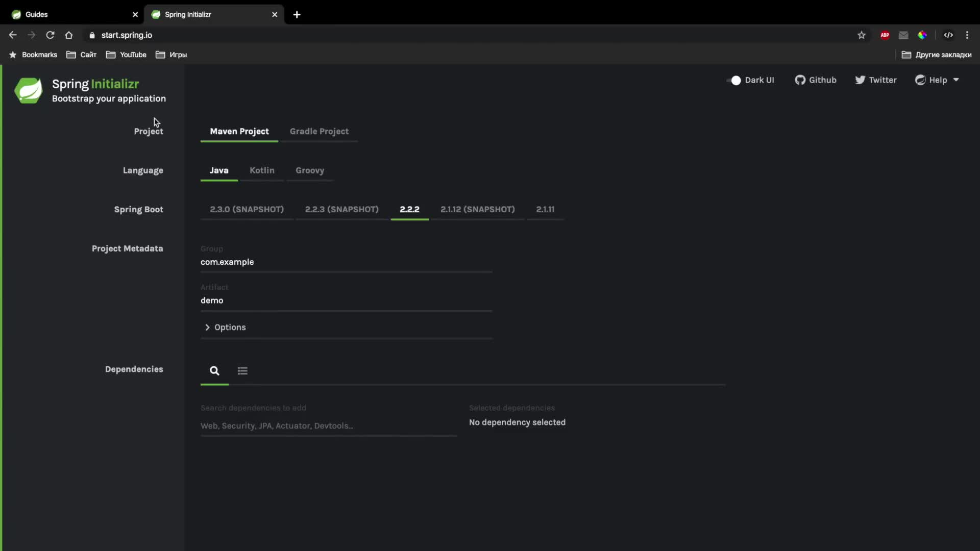Go to browser home page icon

[x=69, y=35]
